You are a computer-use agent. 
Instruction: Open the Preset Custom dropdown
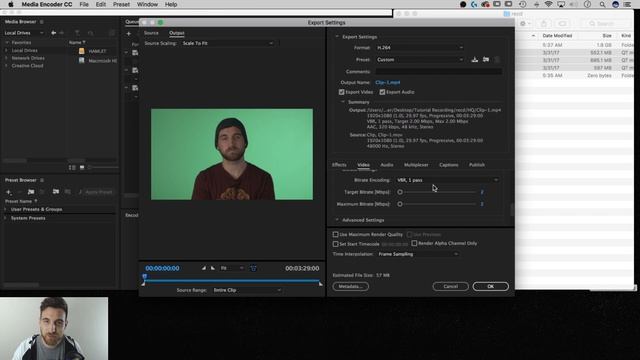(x=420, y=60)
